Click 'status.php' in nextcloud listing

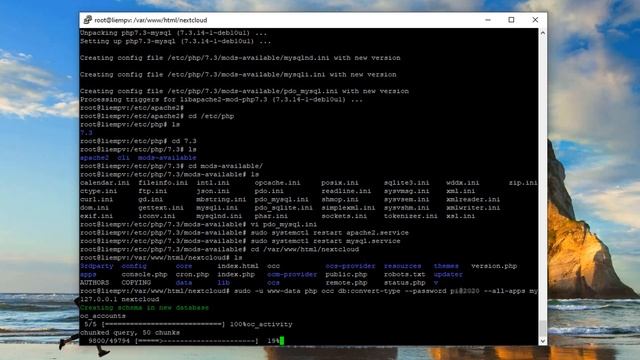404,282
